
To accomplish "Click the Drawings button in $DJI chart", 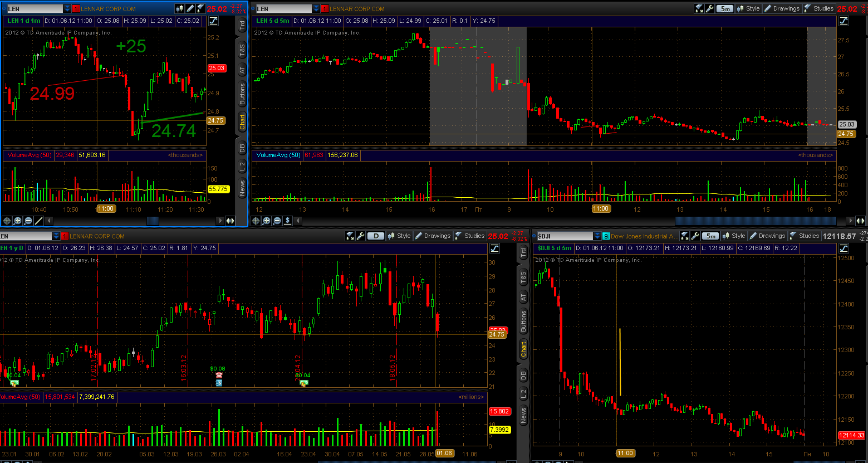I will coord(767,236).
